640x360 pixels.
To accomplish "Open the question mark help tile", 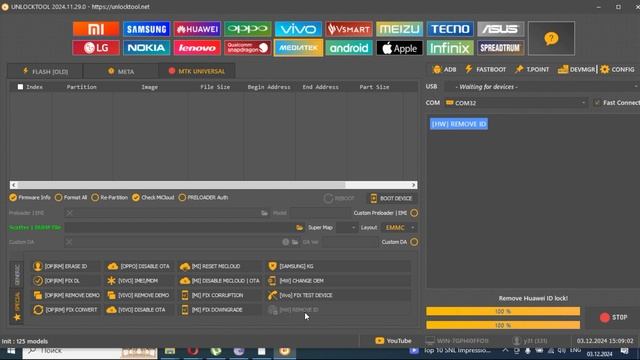I will (551, 38).
